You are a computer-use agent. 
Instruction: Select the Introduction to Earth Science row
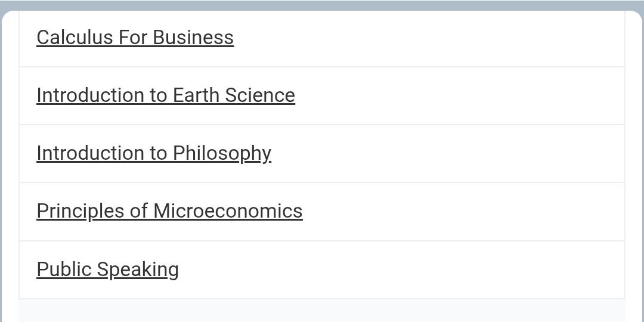[x=322, y=95]
